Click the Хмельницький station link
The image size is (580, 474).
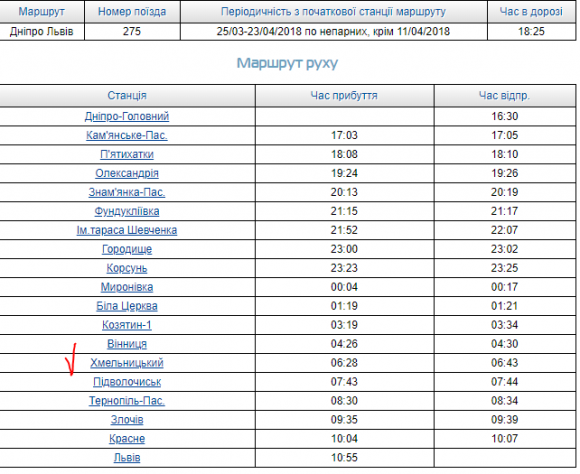(127, 363)
